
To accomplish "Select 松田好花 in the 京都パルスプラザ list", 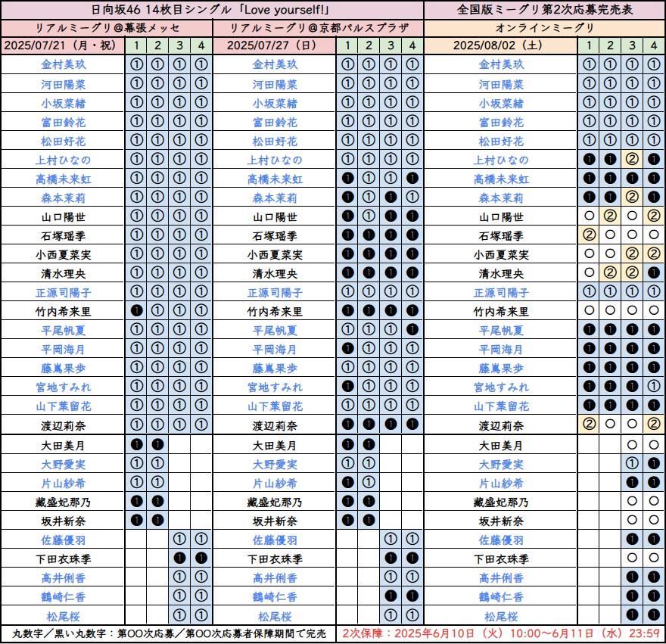I will pos(275,141).
